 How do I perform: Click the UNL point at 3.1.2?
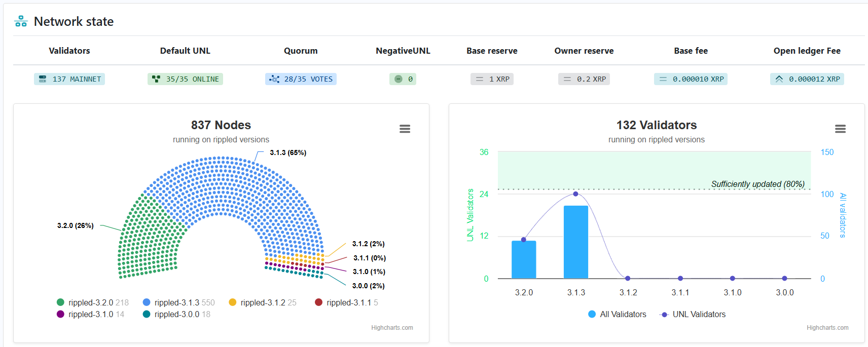628,278
